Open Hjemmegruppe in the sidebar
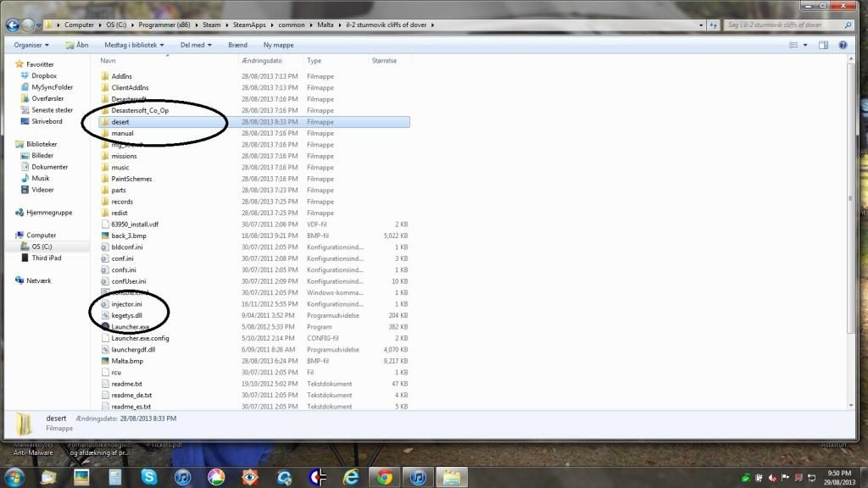 (48, 213)
